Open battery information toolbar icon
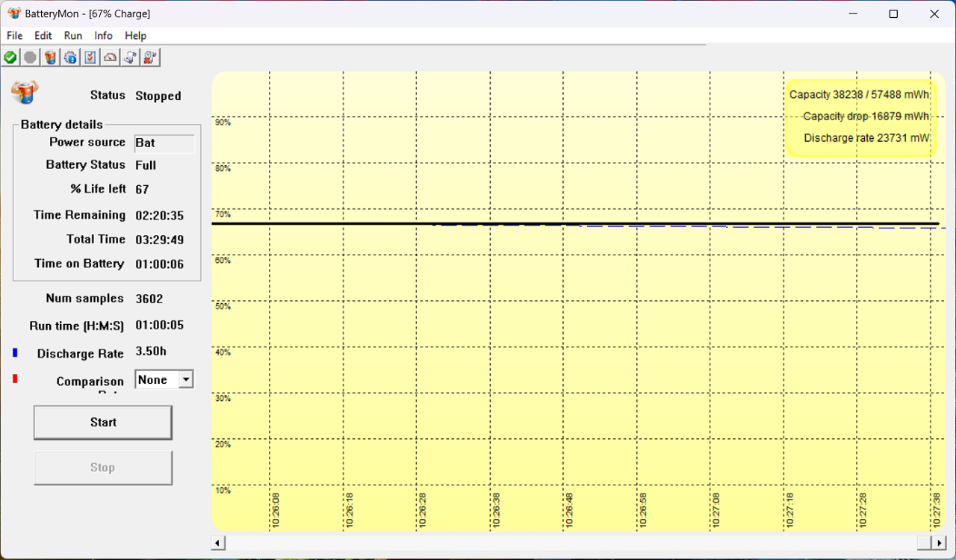This screenshot has width=956, height=560. coord(50,57)
